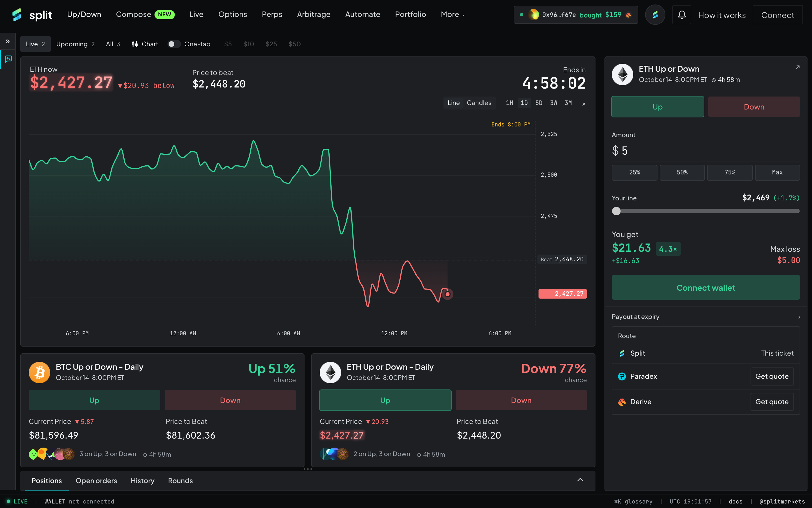Click the round Split icon button beside the bell
Screen dimensions: 812x508
click(x=655, y=15)
